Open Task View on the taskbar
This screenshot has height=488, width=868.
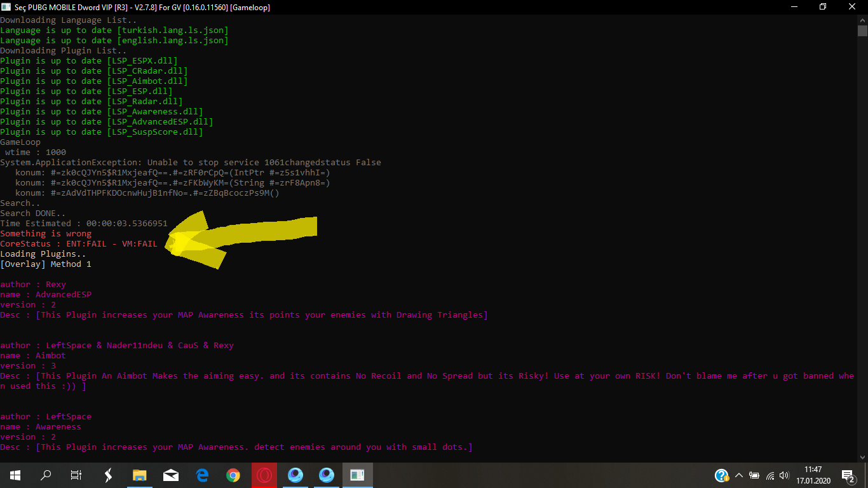click(76, 475)
